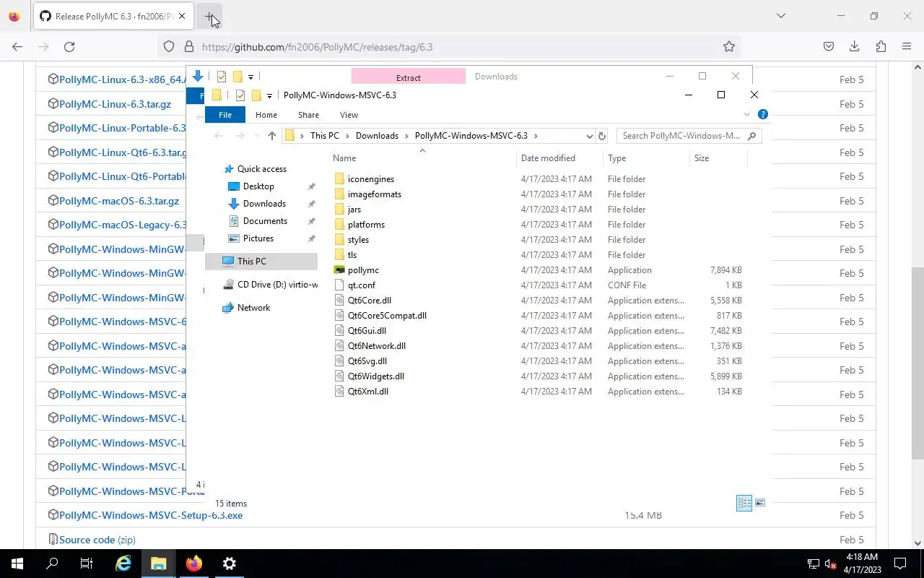Viewport: 924px width, 578px height.
Task: Click Firefox icon on taskbar
Action: coord(194,564)
